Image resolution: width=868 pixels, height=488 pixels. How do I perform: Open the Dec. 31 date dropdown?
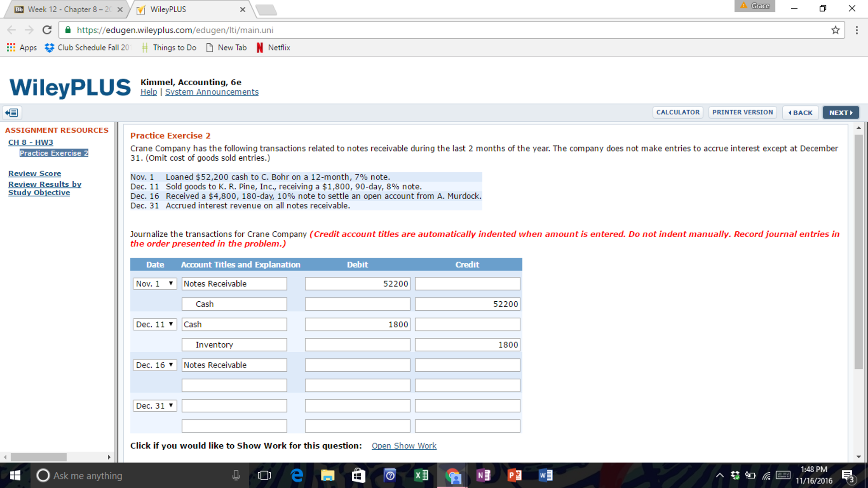pyautogui.click(x=155, y=406)
